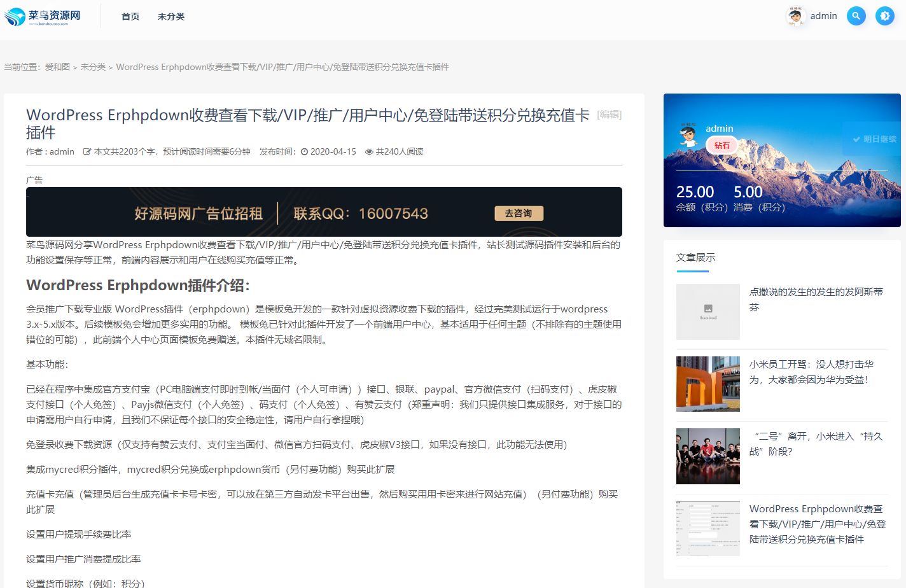The height and width of the screenshot is (588, 906).
Task: Open the sidebar WordPress Erphpdown post link
Action: (818, 524)
